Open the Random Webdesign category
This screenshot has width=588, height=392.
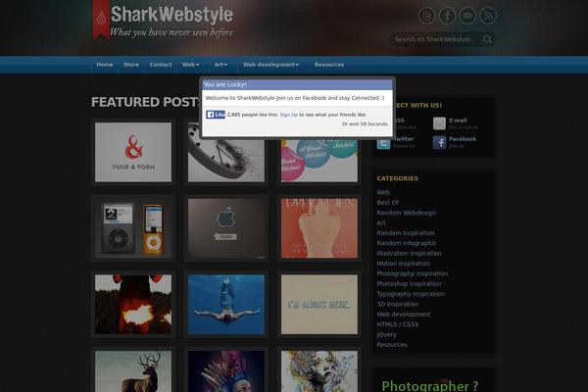click(x=406, y=213)
